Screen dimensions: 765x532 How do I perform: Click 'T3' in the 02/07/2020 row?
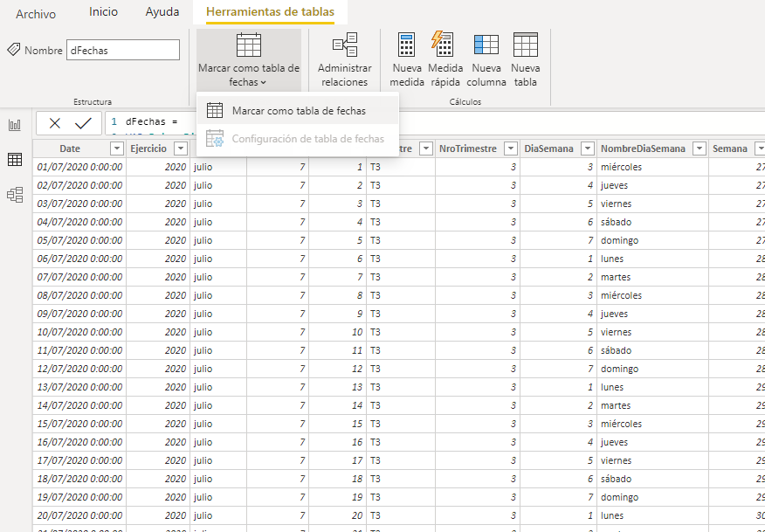pos(376,185)
